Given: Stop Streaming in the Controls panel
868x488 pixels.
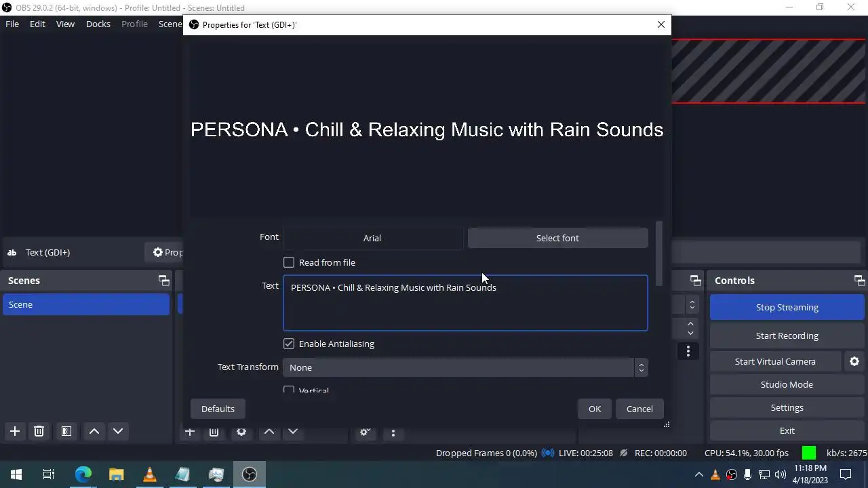Looking at the screenshot, I should pos(787,307).
